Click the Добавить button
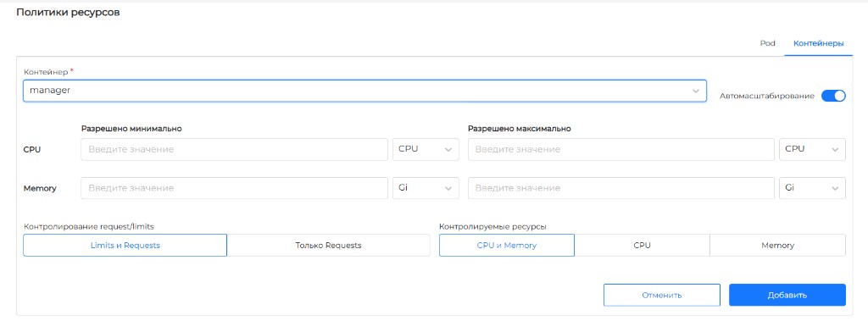The height and width of the screenshot is (321, 868). click(787, 295)
